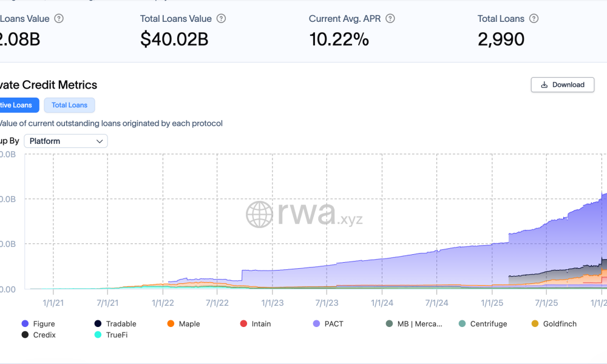Click the red Intain color swatch
The height and width of the screenshot is (364, 607).
243,323
